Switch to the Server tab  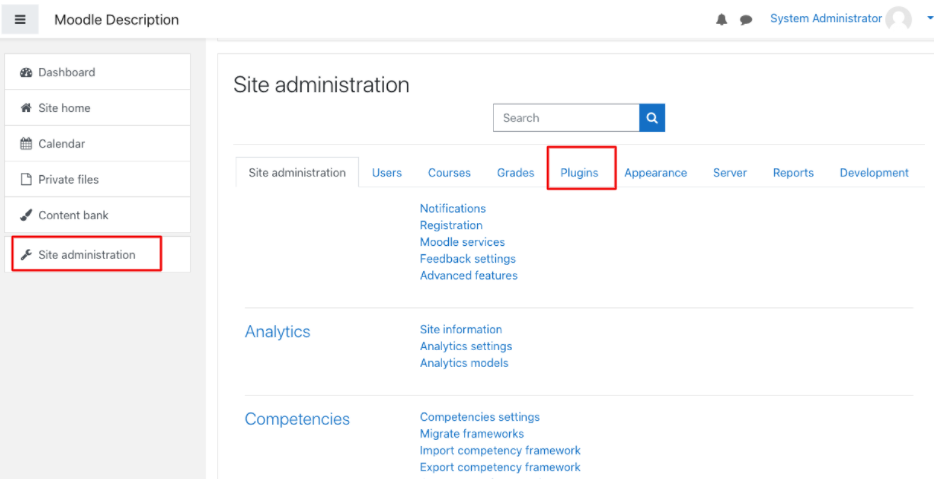click(730, 173)
